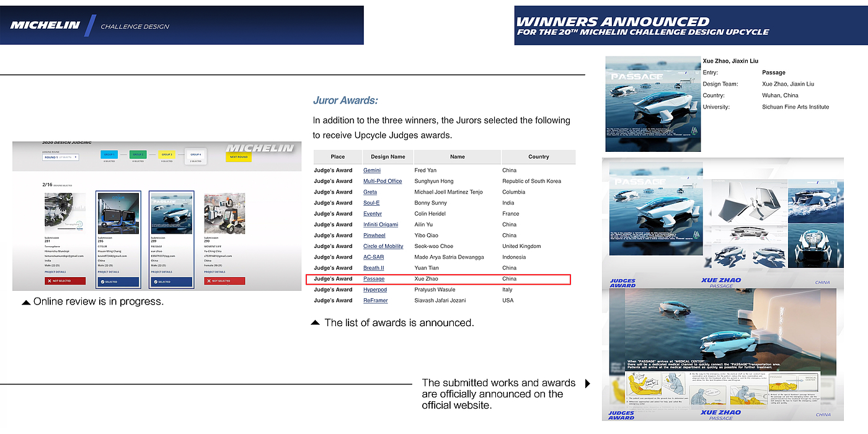Click the Place column header

(x=338, y=157)
